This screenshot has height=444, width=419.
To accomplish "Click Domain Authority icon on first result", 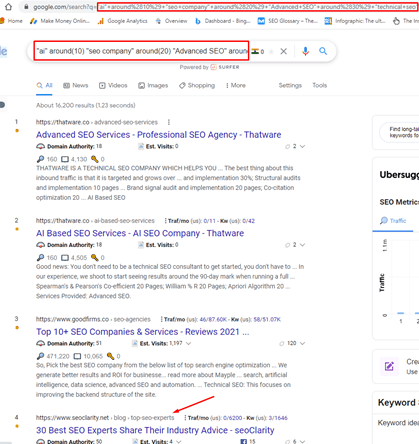I will [40, 146].
